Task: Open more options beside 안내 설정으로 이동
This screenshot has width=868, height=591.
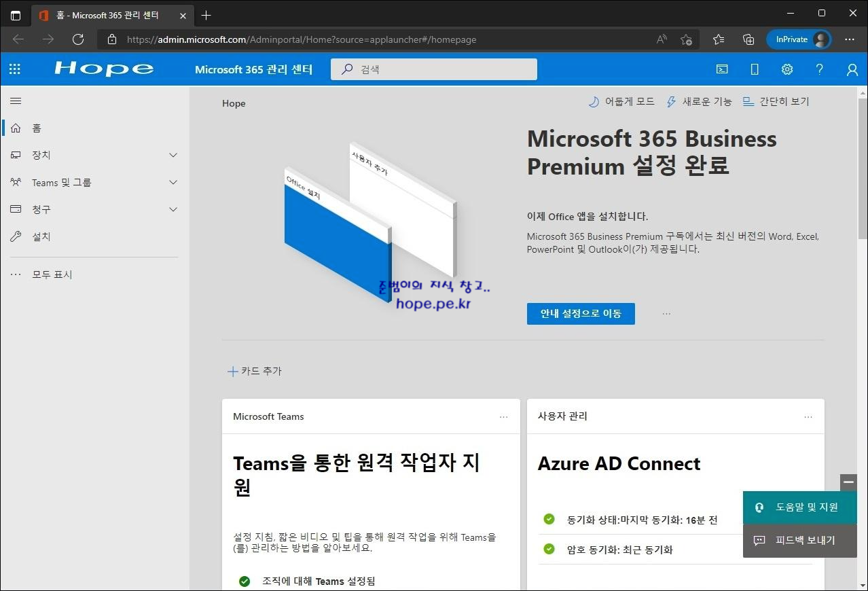Action: (x=666, y=314)
